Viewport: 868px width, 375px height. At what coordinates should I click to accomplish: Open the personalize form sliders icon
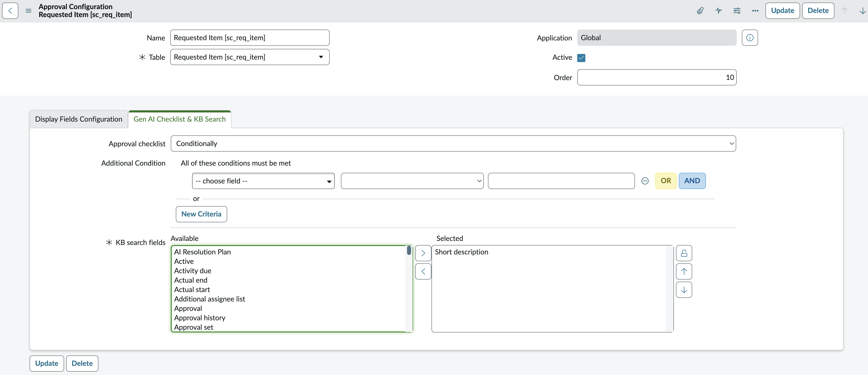point(737,11)
